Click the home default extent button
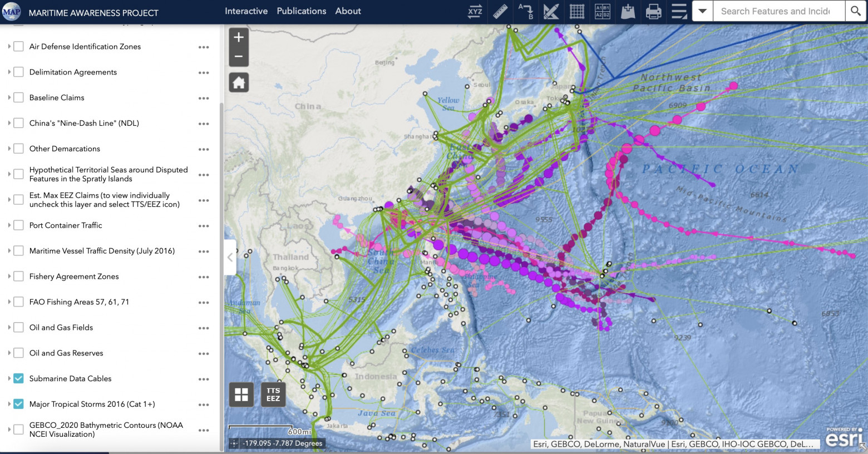This screenshot has width=868, height=454. (x=239, y=83)
